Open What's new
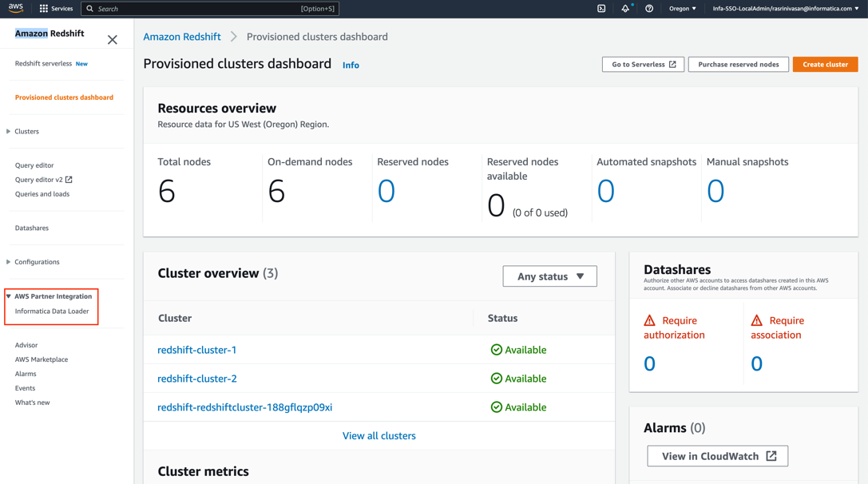Screen dimensions: 868x484 32,402
